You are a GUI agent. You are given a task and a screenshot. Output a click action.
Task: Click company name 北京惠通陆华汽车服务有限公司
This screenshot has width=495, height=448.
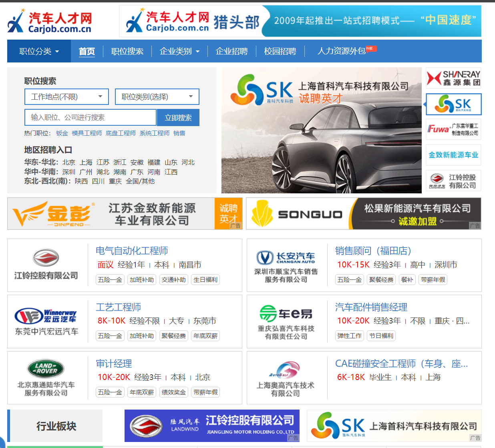(x=46, y=389)
